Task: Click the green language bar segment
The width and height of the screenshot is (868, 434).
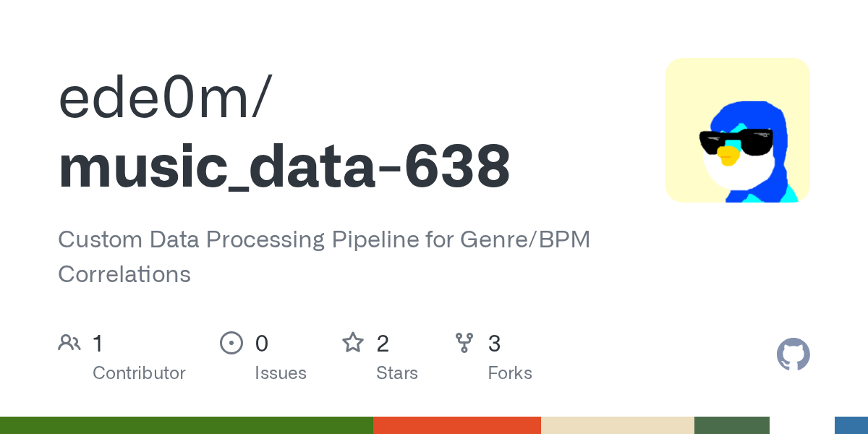Action: [186, 425]
